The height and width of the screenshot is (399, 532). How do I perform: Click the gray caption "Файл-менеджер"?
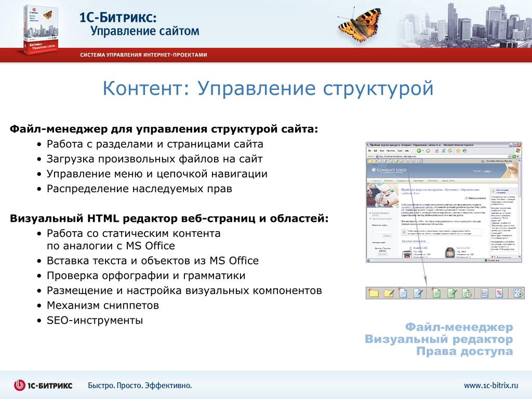click(459, 327)
